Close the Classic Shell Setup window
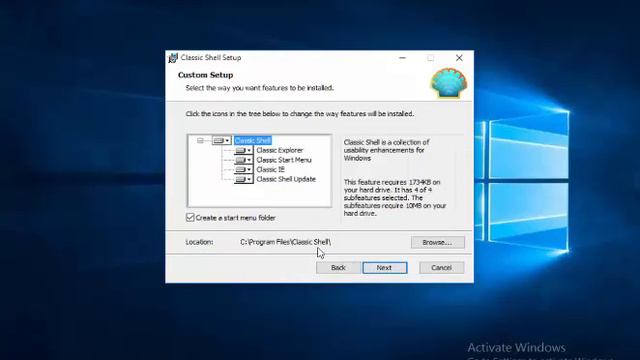 459,58
